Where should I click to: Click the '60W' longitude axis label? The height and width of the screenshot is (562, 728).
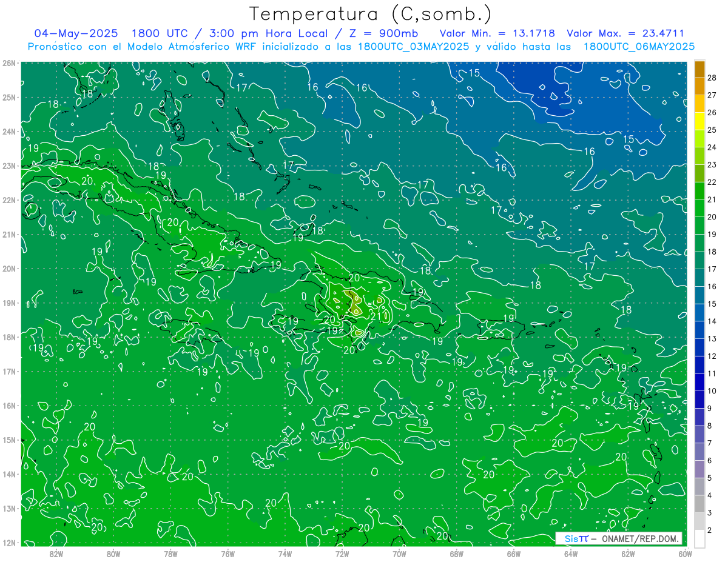(685, 553)
